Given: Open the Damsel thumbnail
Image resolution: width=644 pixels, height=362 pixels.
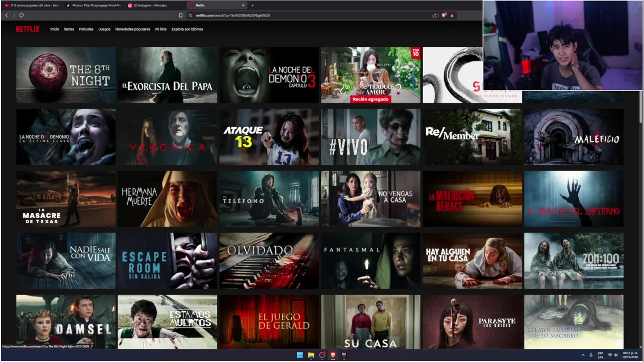Looking at the screenshot, I should tap(66, 322).
